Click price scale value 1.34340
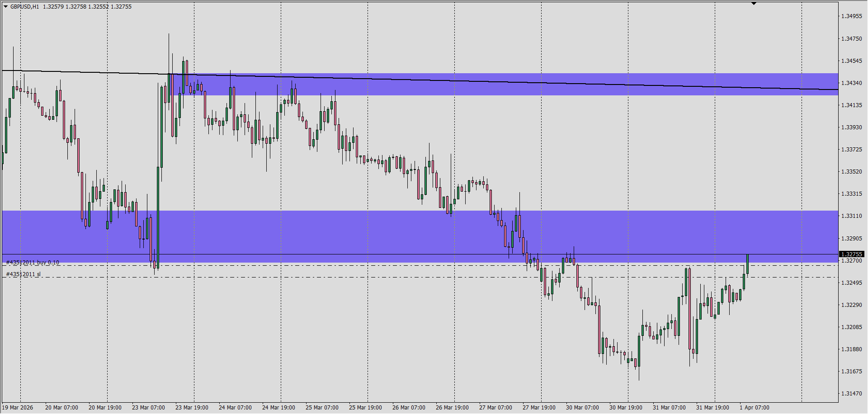Screen dimensions: 868x414 point(851,83)
